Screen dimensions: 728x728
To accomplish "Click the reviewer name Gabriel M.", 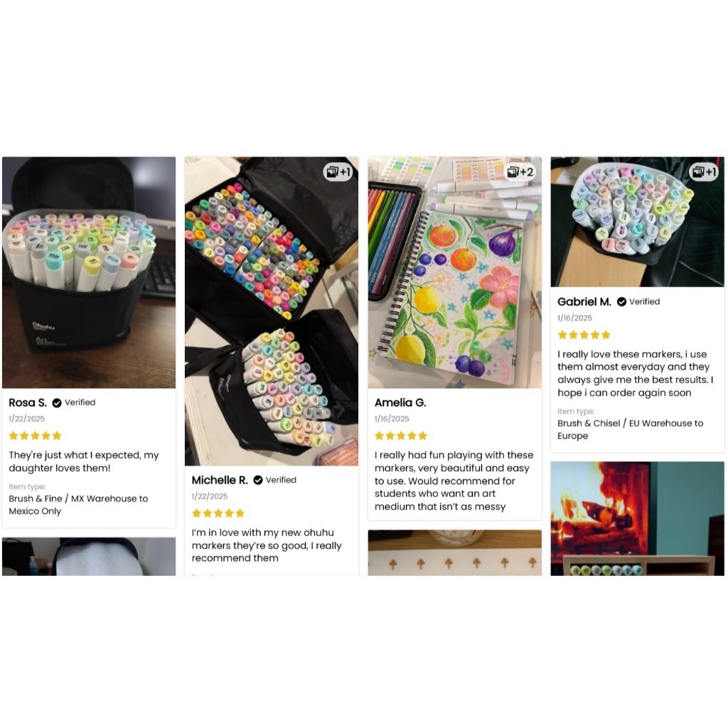I will coord(584,301).
